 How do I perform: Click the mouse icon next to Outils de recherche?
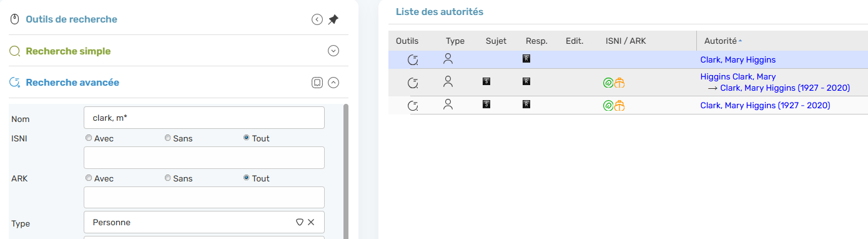(x=15, y=19)
